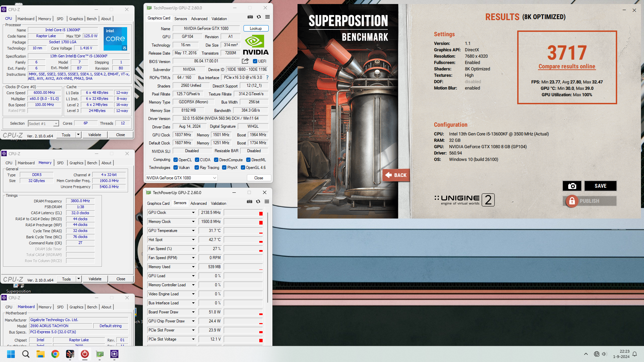
Task: Click refresh icon in GPU-Z Graphics Card window
Action: point(259,17)
